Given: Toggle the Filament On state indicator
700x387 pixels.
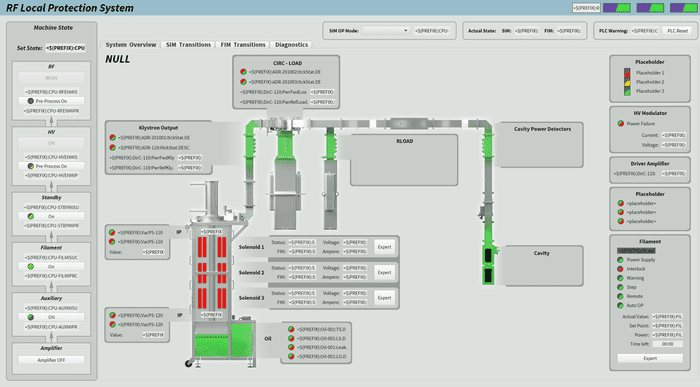Looking at the screenshot, I should (51, 266).
